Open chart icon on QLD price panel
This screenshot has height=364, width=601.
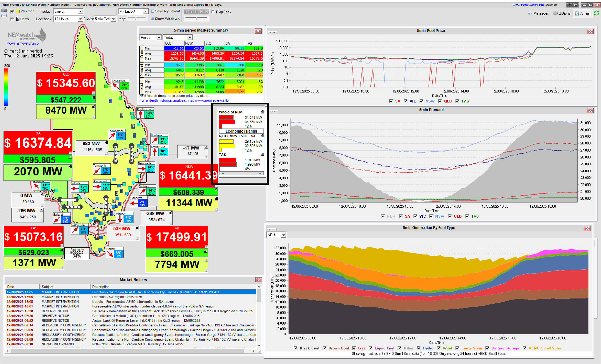click(x=93, y=98)
